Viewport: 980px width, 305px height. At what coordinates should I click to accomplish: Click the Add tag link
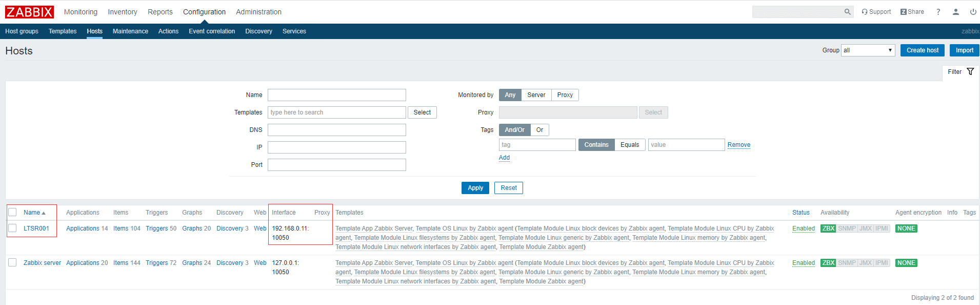pos(504,158)
